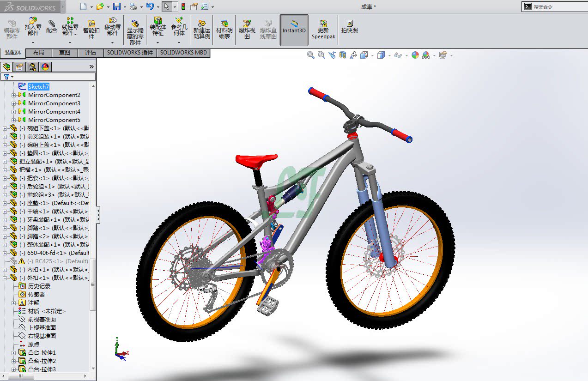This screenshot has height=381, width=588.
Task: Select Sketch7 in the feature tree
Action: click(x=38, y=87)
